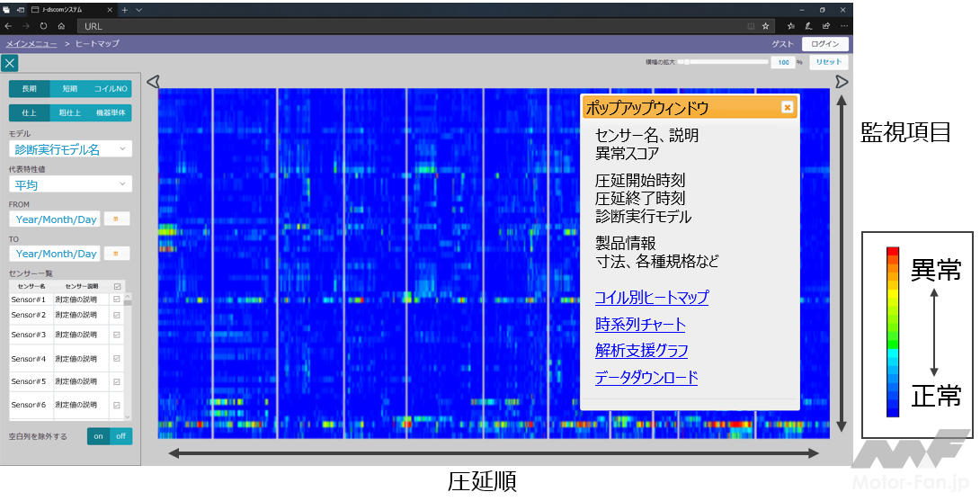Screen dimensions: 980x501
Task: Toggle the Sensor#4 checkbox
Action: click(x=117, y=359)
